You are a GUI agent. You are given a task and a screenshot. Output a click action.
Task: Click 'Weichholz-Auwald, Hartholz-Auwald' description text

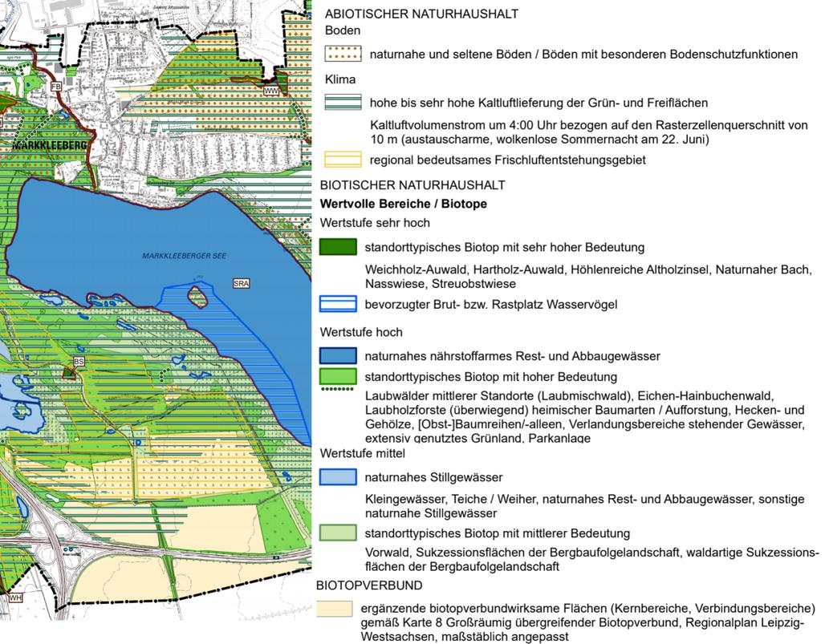(588, 277)
